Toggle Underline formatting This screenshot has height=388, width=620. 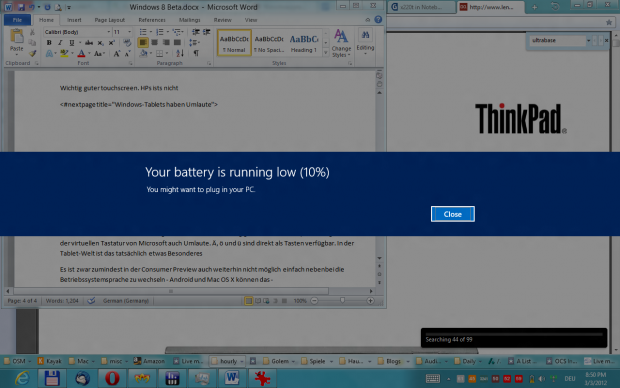coord(72,43)
